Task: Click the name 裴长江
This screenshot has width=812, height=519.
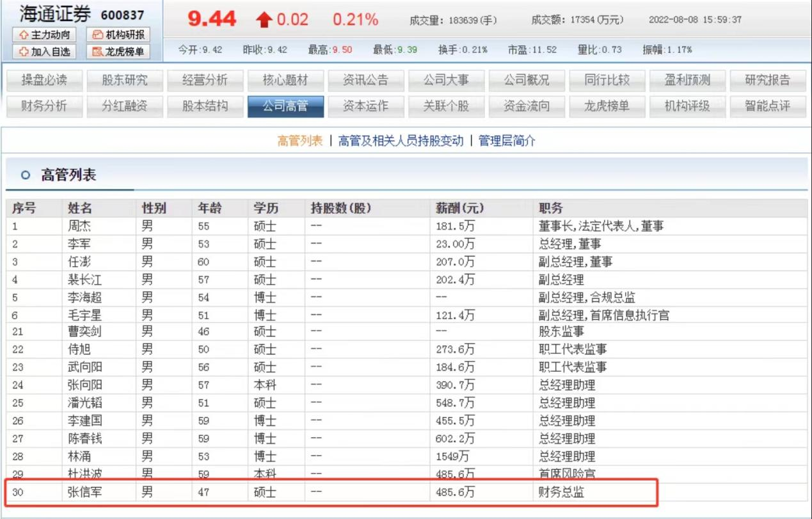Action: pos(84,280)
